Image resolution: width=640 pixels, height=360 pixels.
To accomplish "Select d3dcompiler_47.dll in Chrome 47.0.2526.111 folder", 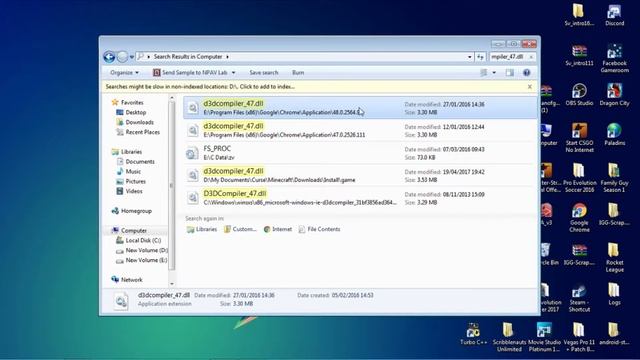I will click(x=360, y=130).
